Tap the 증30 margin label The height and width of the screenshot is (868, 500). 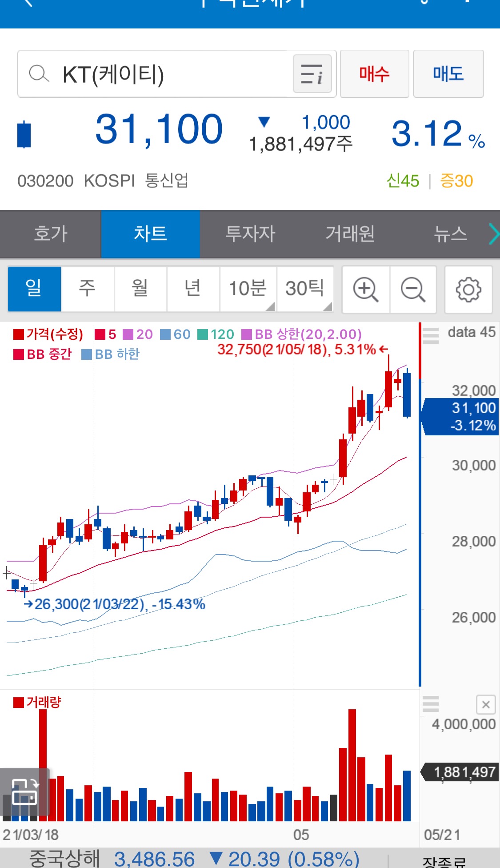click(x=456, y=181)
